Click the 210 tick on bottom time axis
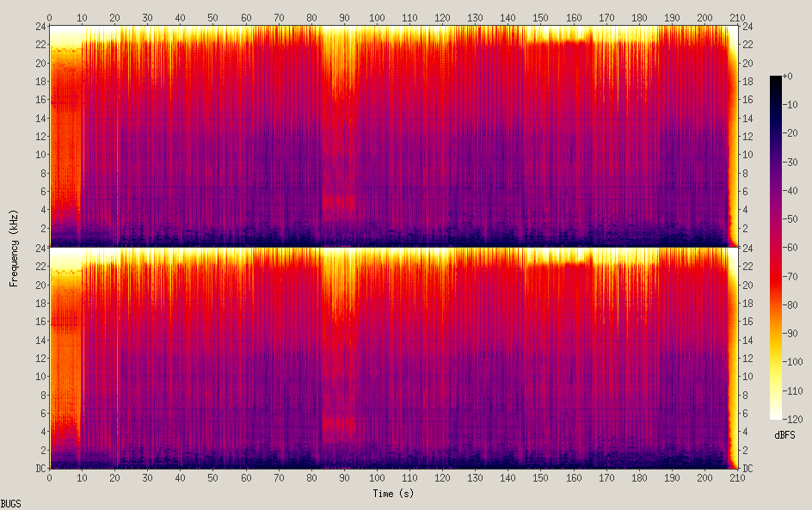The height and width of the screenshot is (510, 812). pos(737,477)
